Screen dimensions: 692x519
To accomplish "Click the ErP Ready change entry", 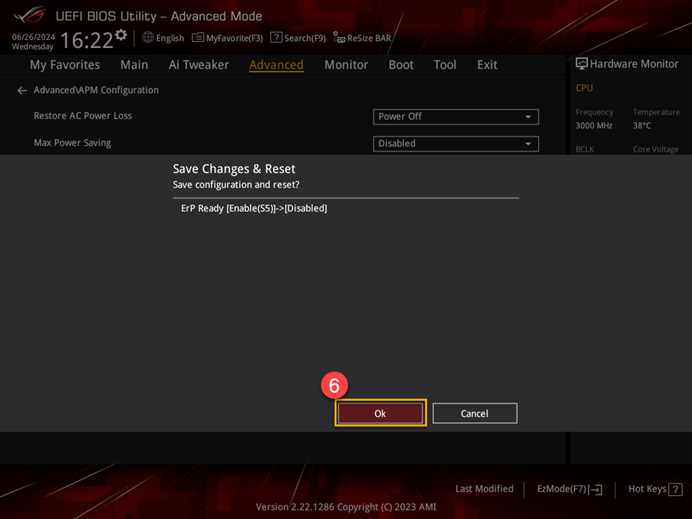I will click(x=254, y=208).
